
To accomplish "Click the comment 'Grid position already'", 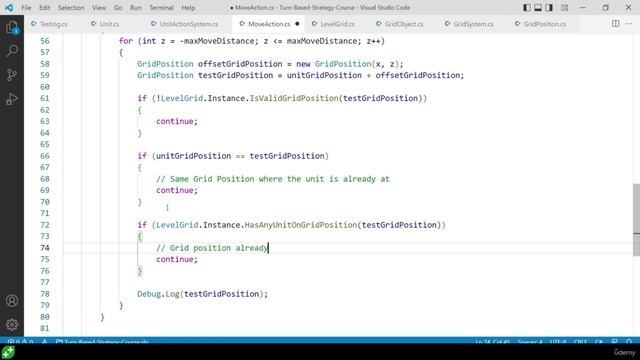I will click(x=218, y=248).
